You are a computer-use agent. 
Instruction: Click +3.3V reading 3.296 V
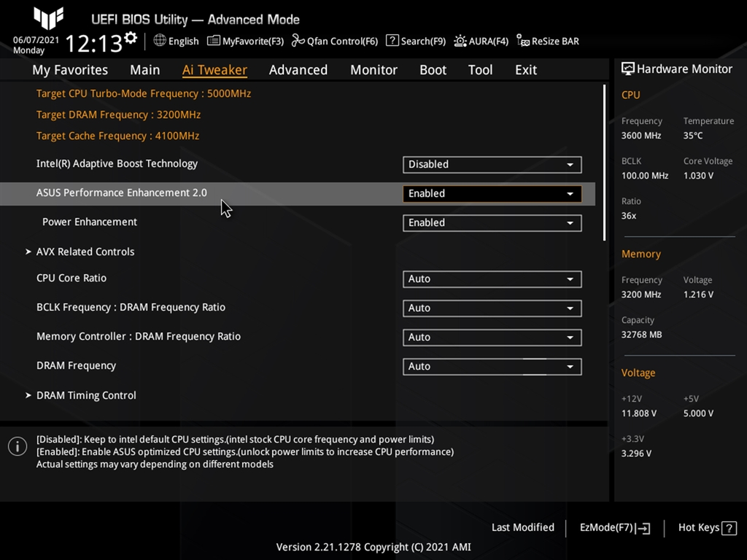pos(636,454)
